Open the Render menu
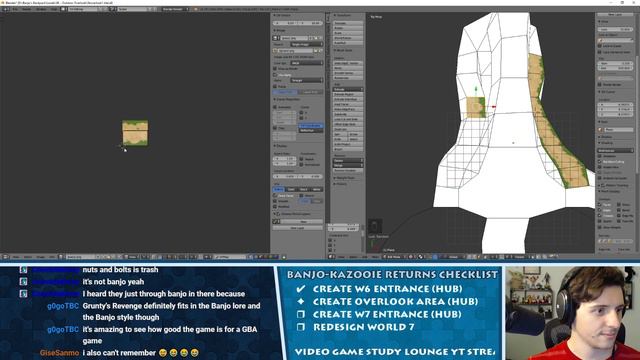Screen dimensions: 640x360 point(27,9)
